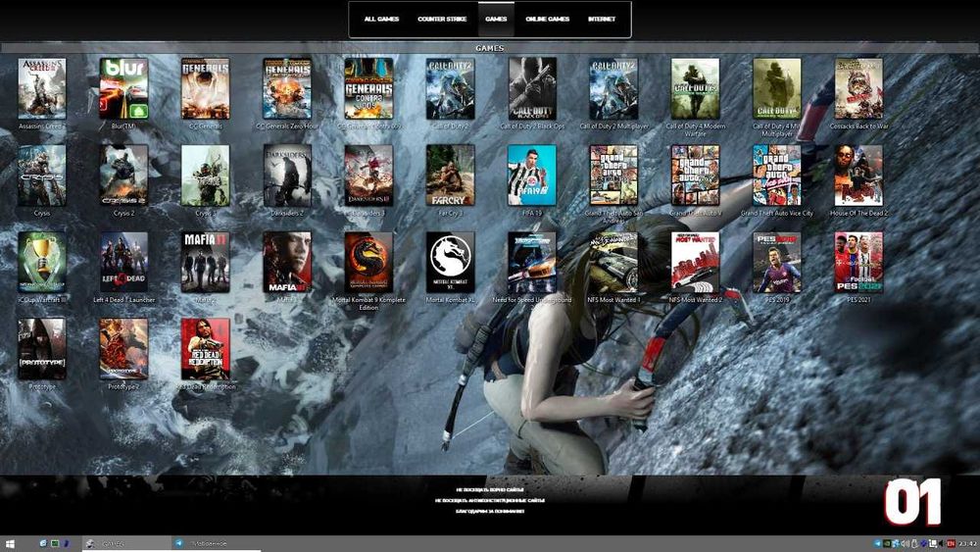Start CC Generals game
Screen dimensions: 980x552
[206, 89]
